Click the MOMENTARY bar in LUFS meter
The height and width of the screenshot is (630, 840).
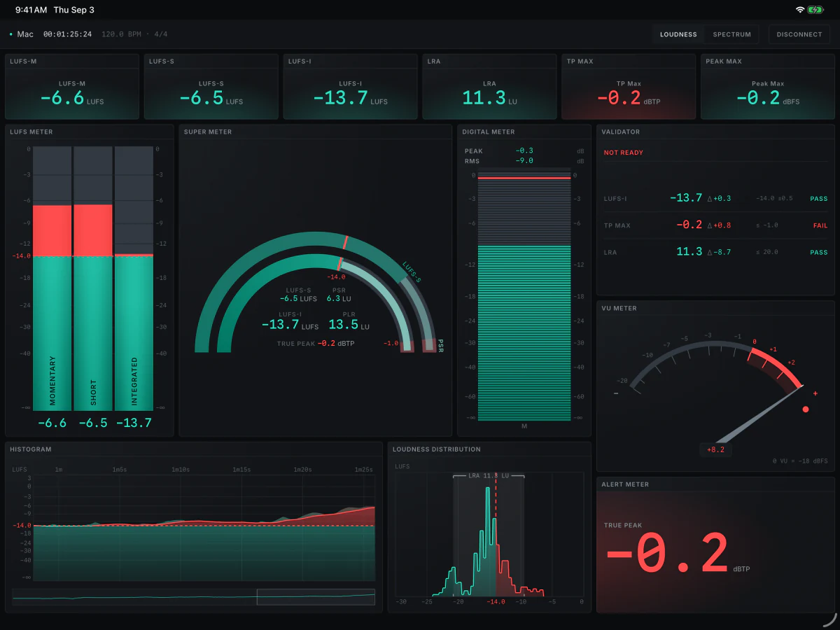pyautogui.click(x=52, y=279)
